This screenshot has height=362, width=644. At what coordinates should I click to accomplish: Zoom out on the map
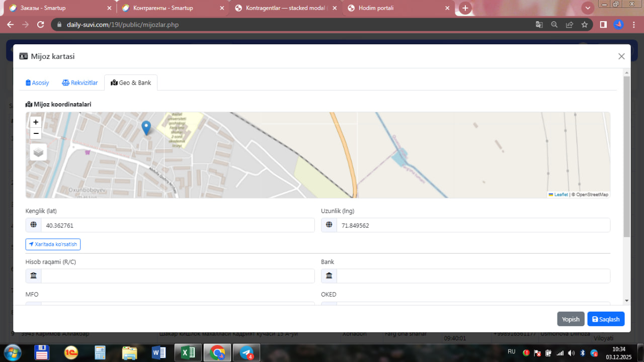pyautogui.click(x=36, y=133)
